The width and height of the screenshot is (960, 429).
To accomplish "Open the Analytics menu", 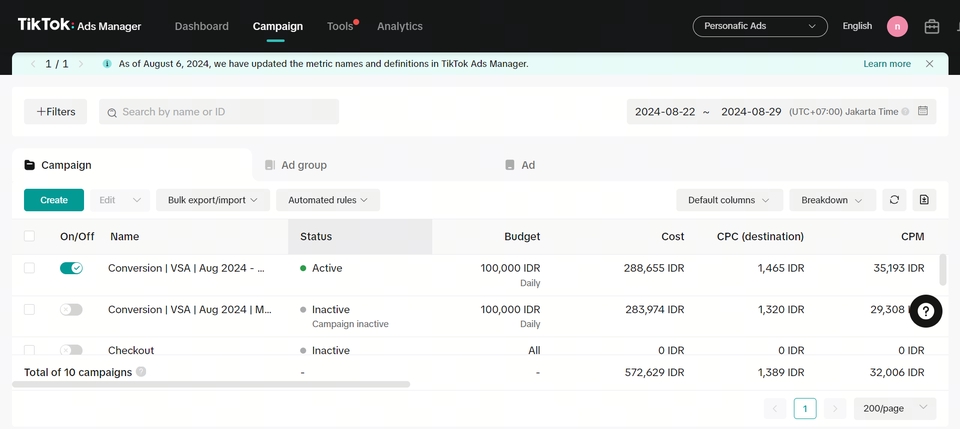I will point(400,26).
